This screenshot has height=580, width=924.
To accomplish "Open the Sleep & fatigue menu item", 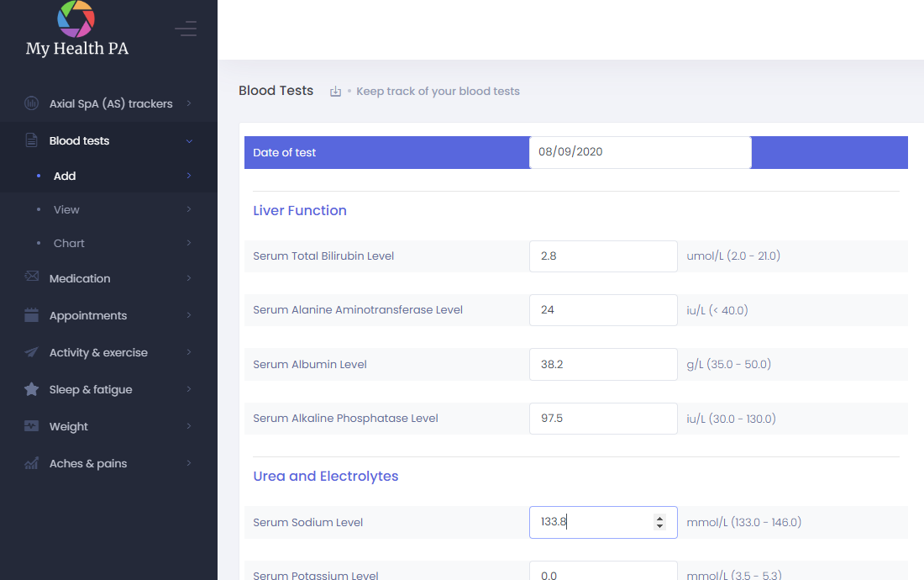I will pos(108,389).
